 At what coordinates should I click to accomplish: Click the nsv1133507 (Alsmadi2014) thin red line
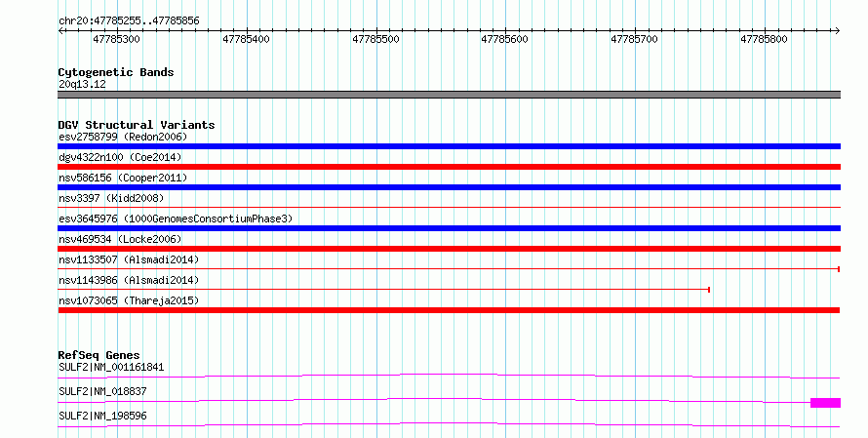point(449,269)
